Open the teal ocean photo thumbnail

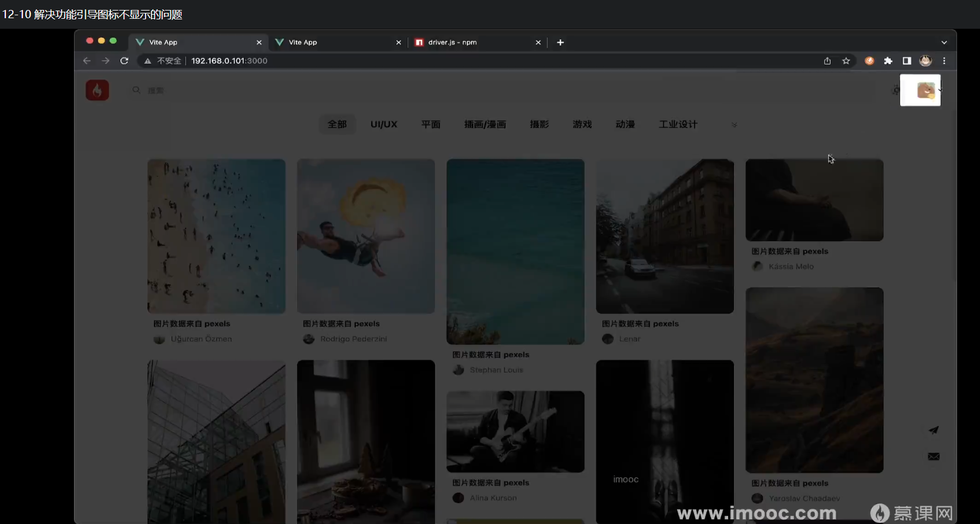pos(516,252)
